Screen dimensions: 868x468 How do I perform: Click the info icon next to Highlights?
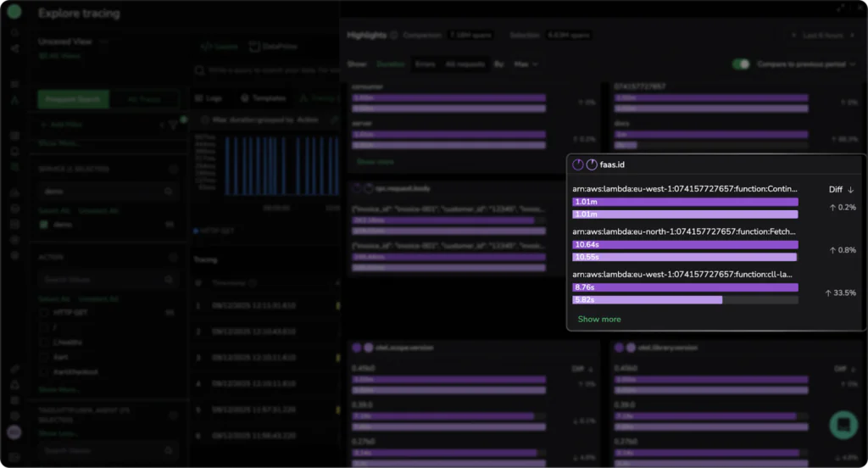click(x=394, y=36)
